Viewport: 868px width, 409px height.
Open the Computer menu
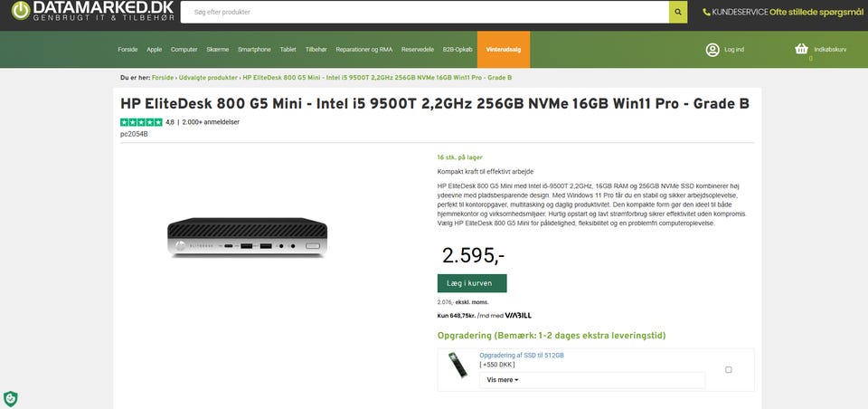coord(184,49)
